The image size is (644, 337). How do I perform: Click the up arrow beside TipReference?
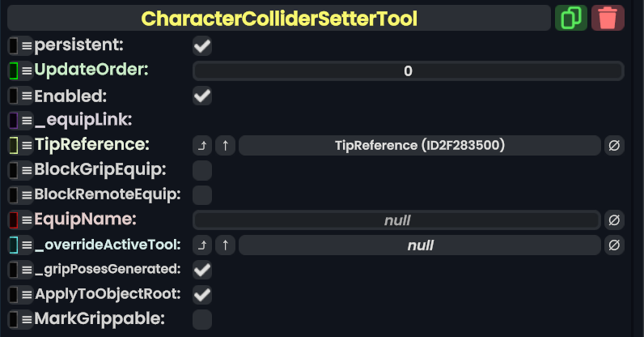(x=226, y=146)
